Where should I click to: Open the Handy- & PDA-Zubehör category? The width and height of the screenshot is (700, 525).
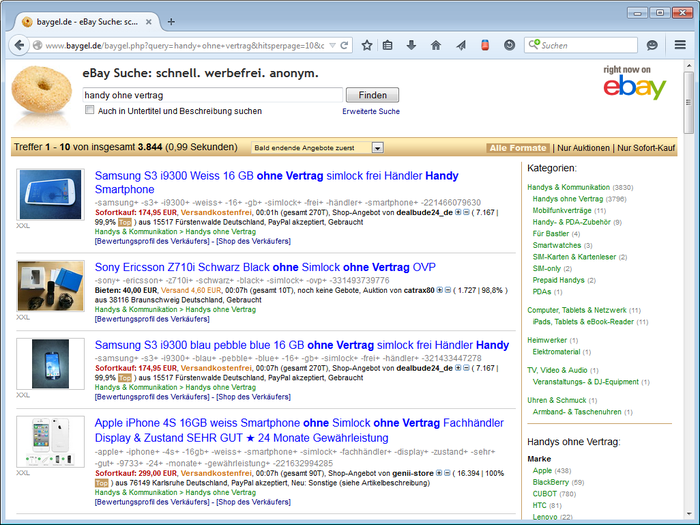pos(571,222)
